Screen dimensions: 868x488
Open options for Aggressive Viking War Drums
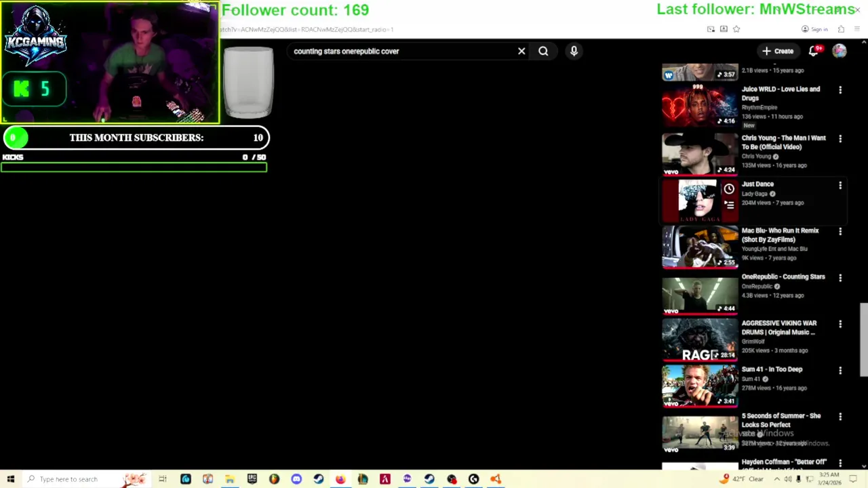click(840, 325)
